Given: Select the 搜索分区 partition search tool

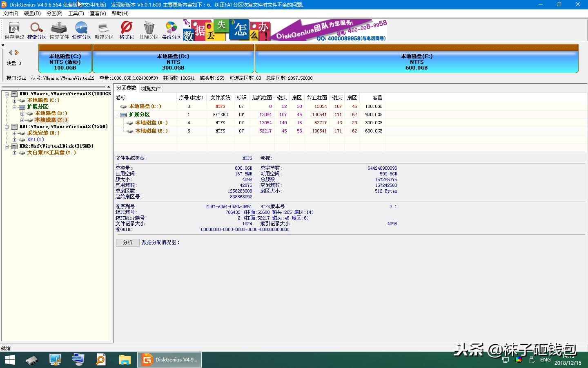Looking at the screenshot, I should tap(37, 30).
